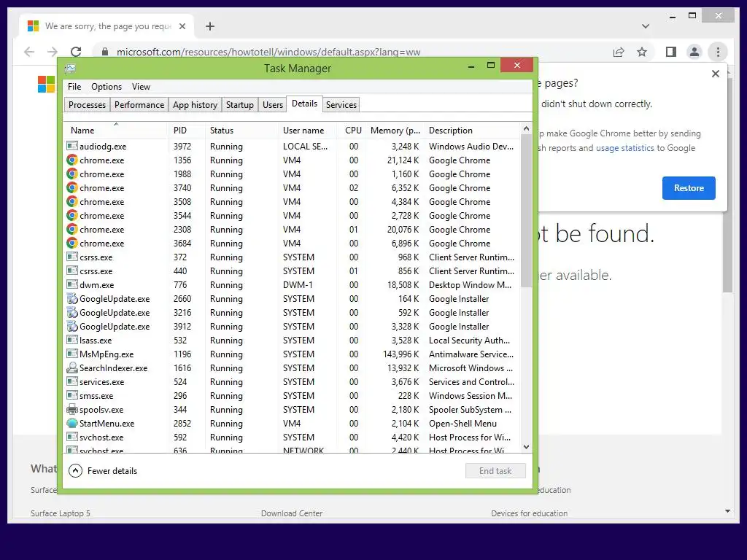Click Task Manager list scrollbar thumb
Viewport: 747px width, 560px height.
(x=526, y=211)
